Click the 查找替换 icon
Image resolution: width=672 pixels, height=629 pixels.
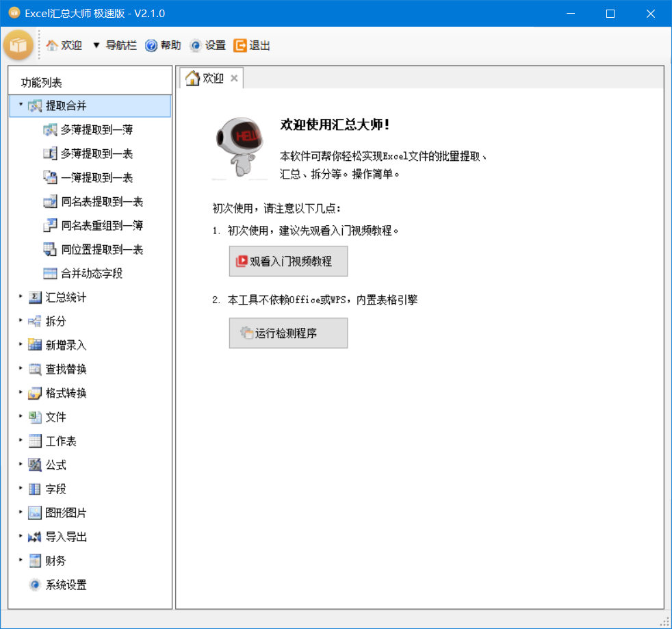[x=35, y=369]
